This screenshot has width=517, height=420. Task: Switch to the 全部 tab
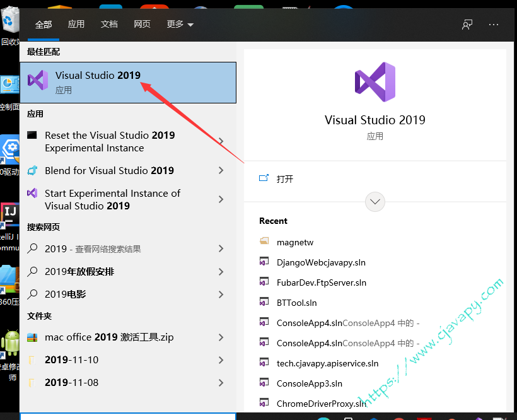(x=44, y=25)
